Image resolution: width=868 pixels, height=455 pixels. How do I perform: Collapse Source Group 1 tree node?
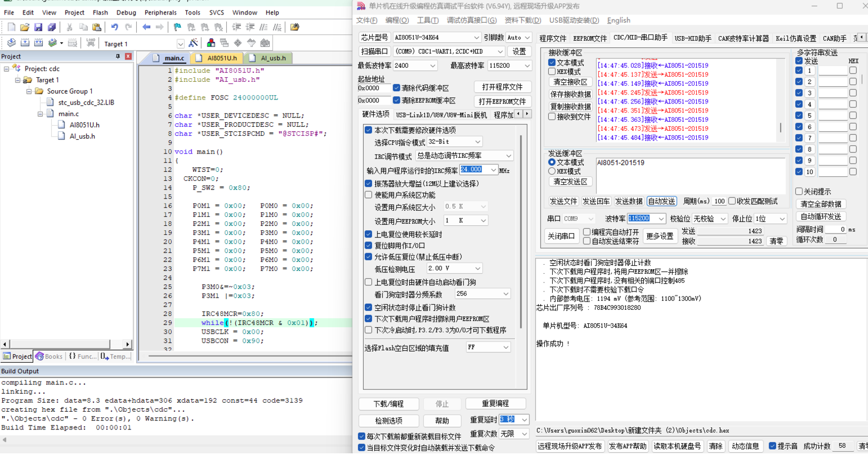point(29,91)
